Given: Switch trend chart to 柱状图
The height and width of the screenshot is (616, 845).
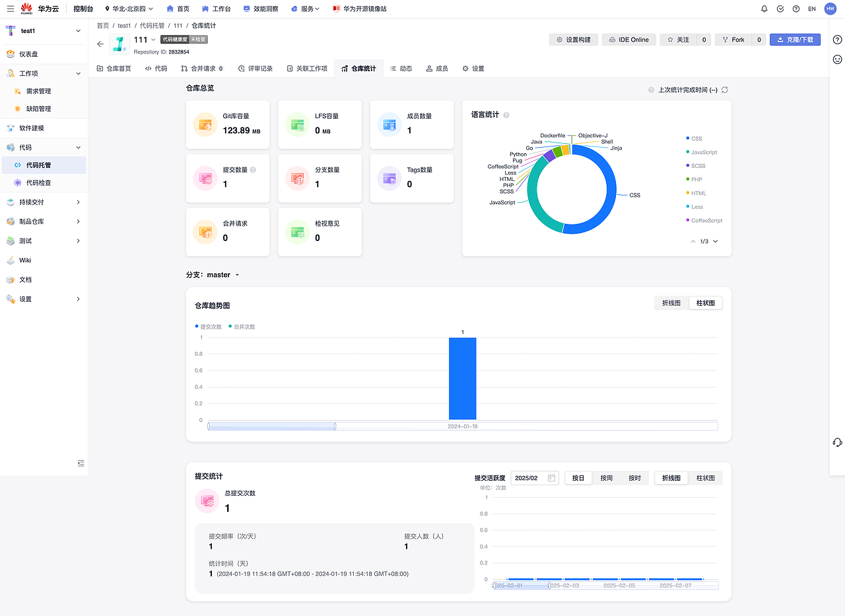Looking at the screenshot, I should 706,303.
